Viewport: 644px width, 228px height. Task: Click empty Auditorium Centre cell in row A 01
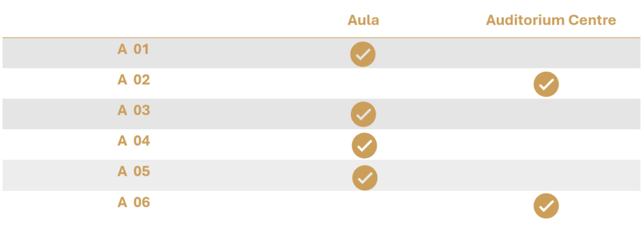(546, 53)
